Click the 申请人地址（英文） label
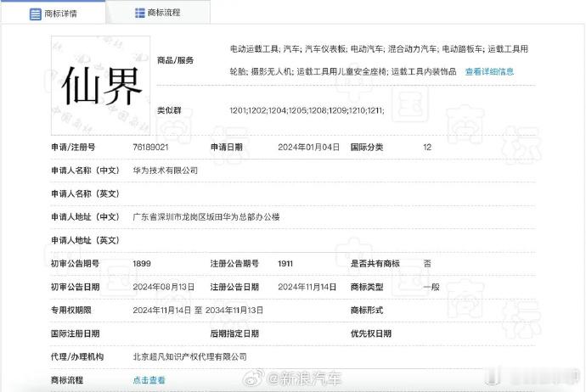The width and height of the screenshot is (586, 392). point(85,240)
